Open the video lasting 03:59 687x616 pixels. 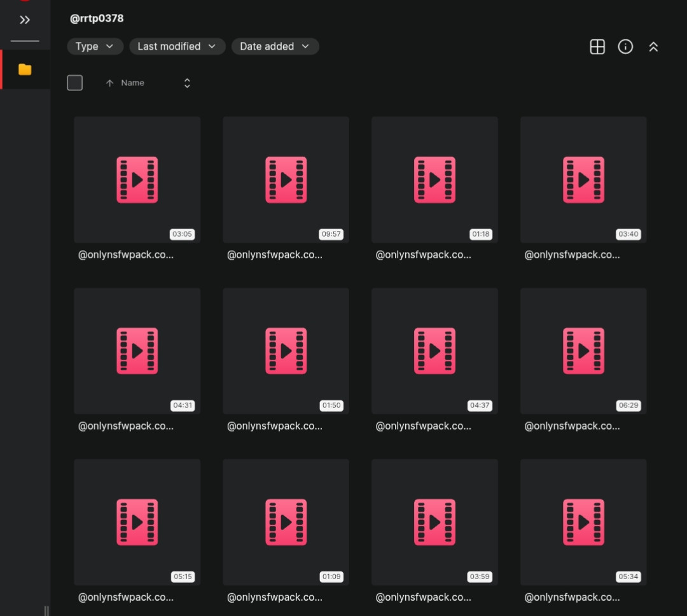(x=434, y=522)
